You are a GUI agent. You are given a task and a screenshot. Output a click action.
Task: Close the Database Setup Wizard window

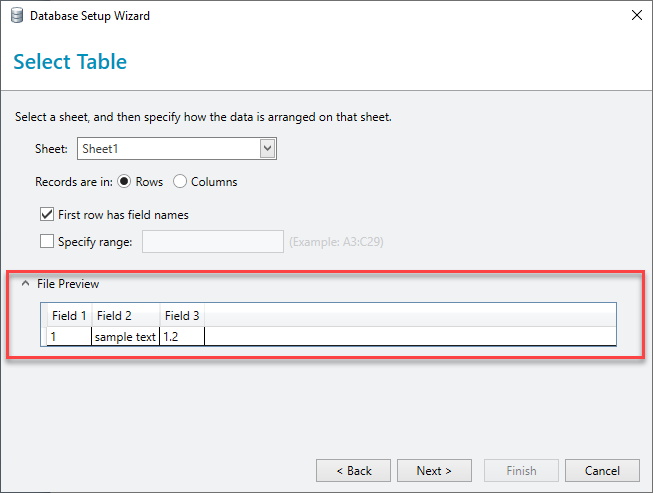click(x=636, y=15)
